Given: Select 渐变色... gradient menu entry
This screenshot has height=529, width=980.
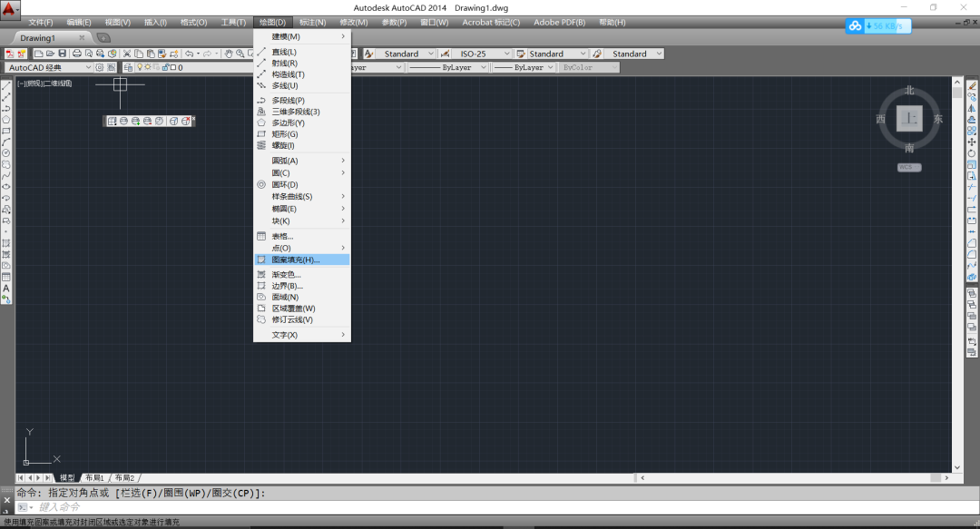Looking at the screenshot, I should (x=302, y=275).
